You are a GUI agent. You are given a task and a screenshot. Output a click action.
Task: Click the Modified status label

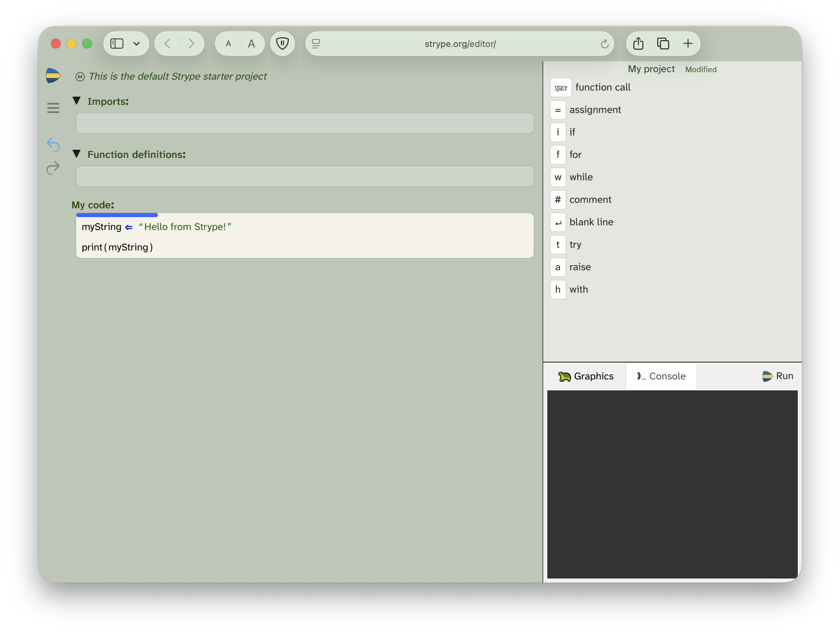coord(701,69)
